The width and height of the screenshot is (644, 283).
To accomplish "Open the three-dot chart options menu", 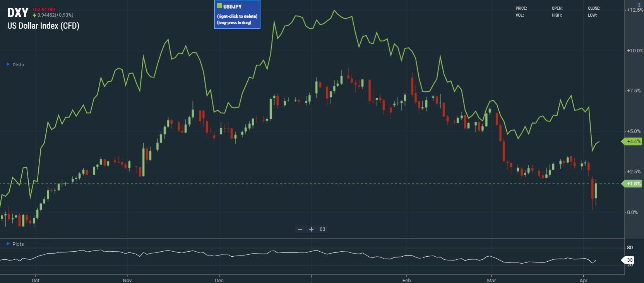I will coord(639,5).
